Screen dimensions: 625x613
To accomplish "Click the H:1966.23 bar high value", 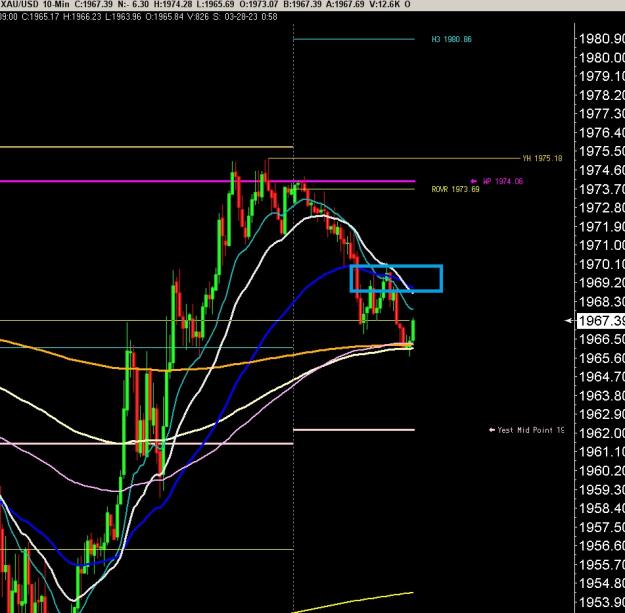I will 82,17.
